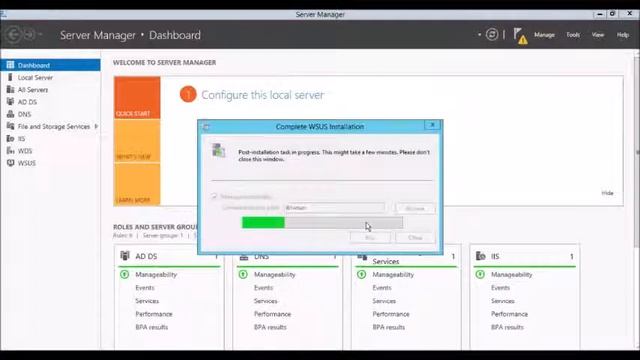Click AD DS Manageability green status icon
Image resolution: width=640 pixels, height=360 pixels.
[x=124, y=274]
